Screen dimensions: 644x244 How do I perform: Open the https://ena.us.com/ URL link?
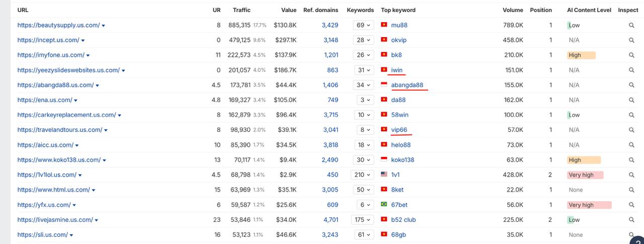point(44,100)
